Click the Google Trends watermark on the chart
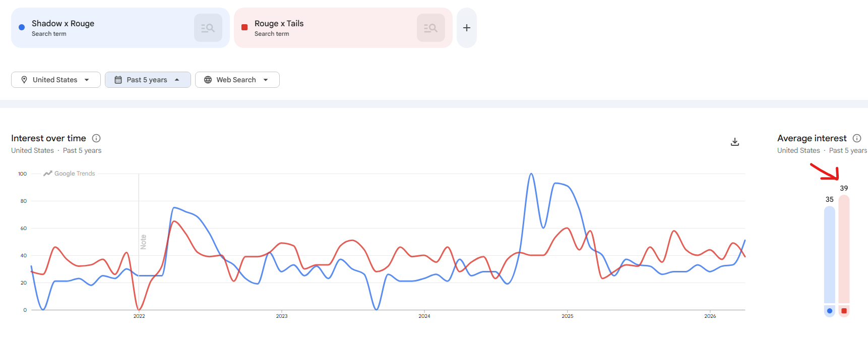This screenshot has height=337, width=868. click(70, 174)
